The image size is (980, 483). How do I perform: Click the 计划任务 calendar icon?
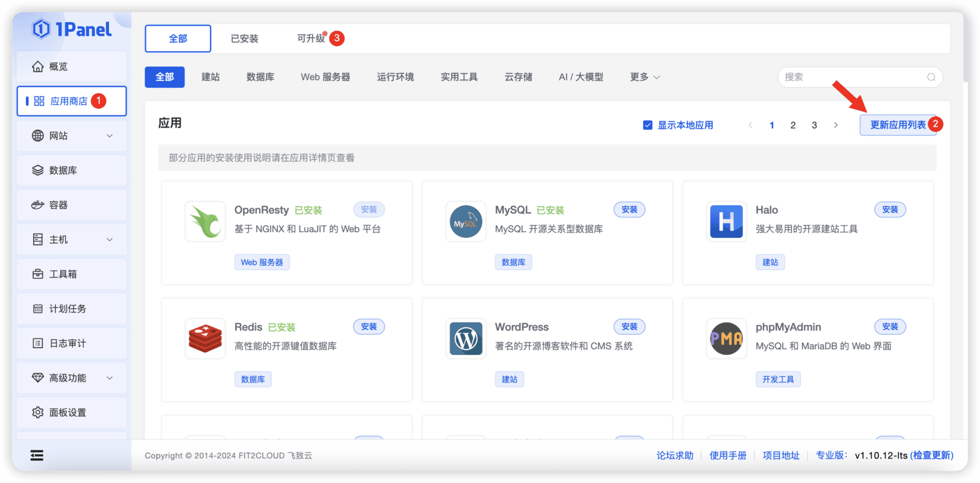click(38, 309)
